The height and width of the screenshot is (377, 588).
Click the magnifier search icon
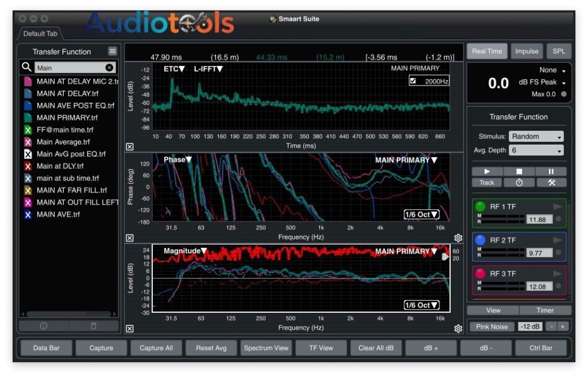[26, 67]
